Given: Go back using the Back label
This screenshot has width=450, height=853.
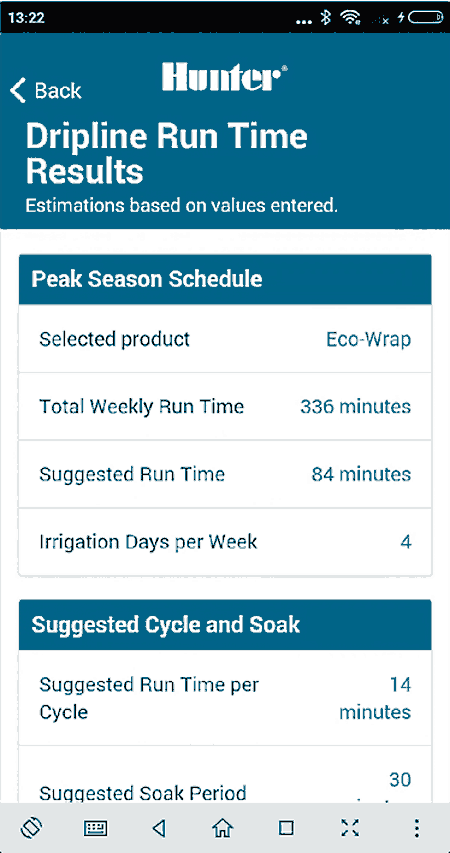Looking at the screenshot, I should 58,90.
